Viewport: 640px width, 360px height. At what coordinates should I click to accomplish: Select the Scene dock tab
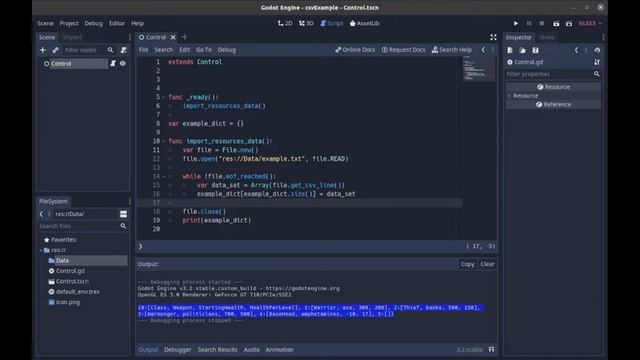47,37
